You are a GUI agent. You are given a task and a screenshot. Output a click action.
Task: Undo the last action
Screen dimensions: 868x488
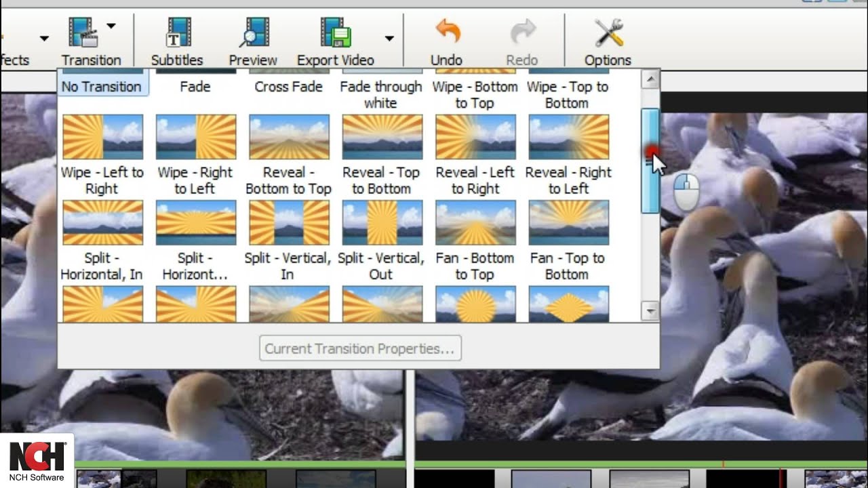point(446,41)
